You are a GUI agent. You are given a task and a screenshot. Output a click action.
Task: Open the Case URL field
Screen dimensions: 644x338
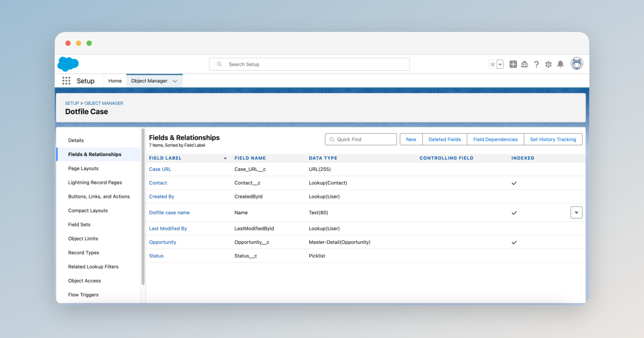tap(160, 169)
